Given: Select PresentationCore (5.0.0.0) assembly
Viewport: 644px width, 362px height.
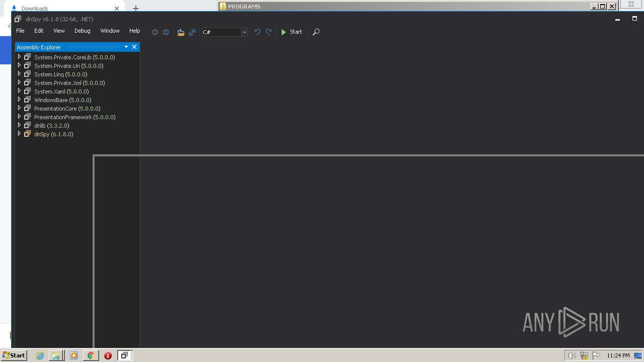Looking at the screenshot, I should click(x=67, y=109).
